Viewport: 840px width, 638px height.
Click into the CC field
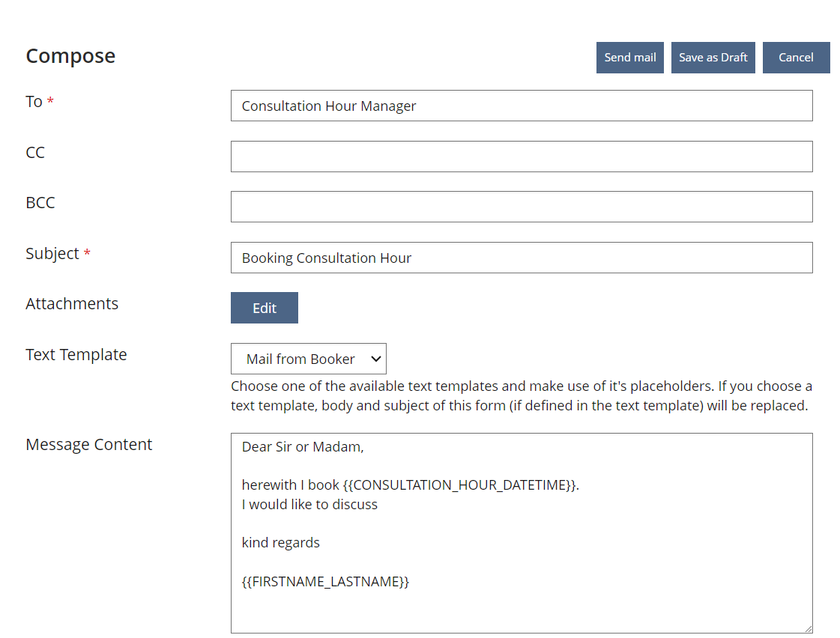(522, 157)
